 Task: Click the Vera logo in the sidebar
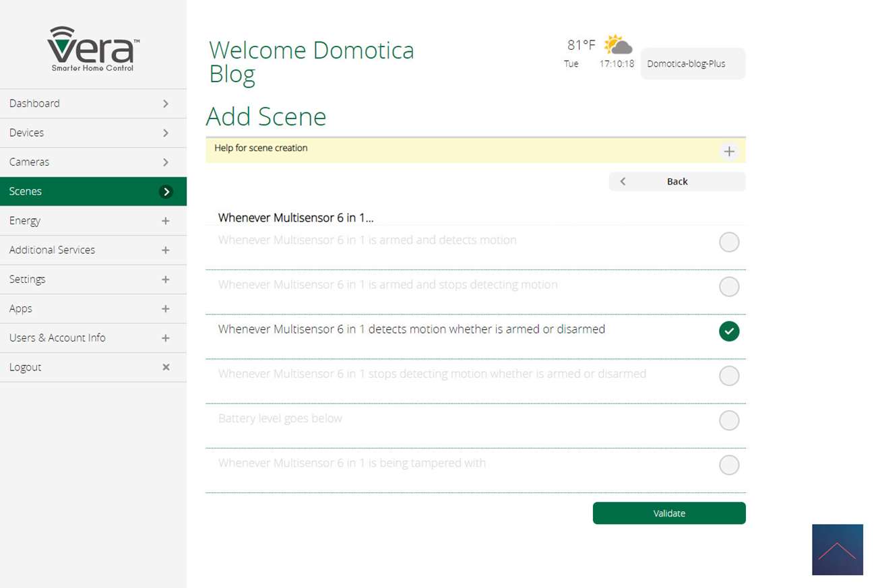(93, 48)
